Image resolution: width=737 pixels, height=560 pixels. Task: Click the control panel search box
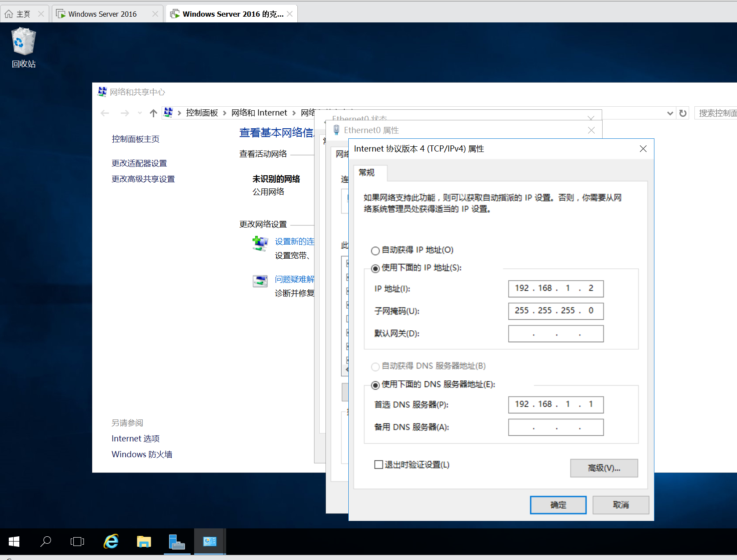pyautogui.click(x=715, y=113)
